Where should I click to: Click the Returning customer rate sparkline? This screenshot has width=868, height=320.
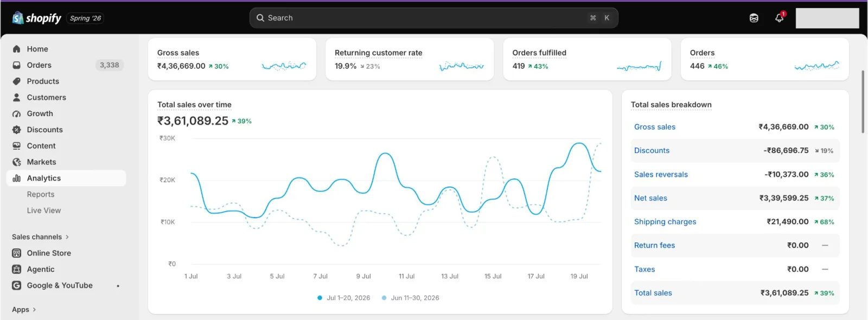[462, 66]
